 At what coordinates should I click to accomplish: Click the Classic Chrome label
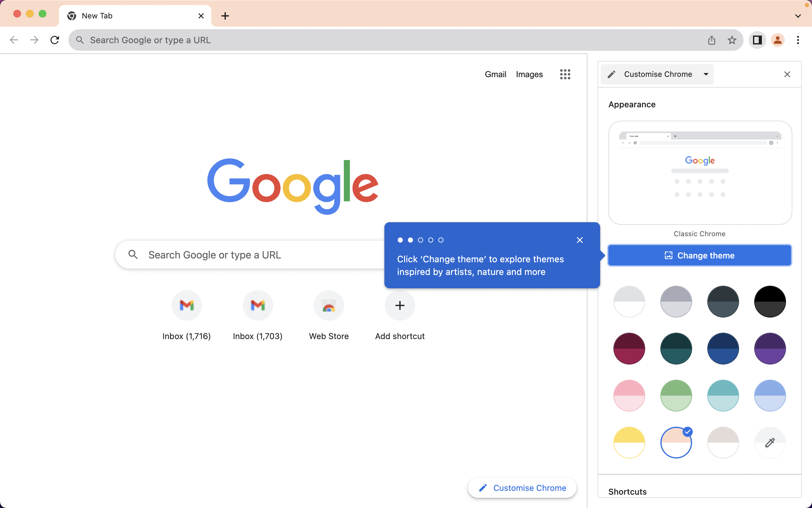[700, 234]
